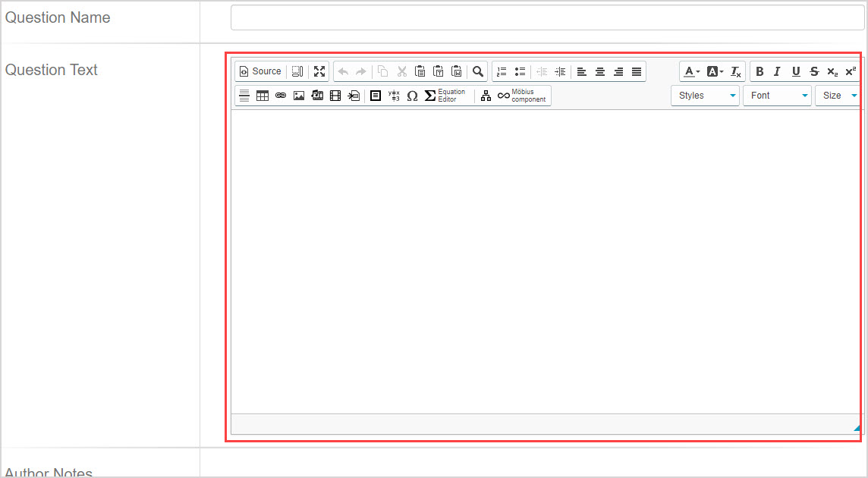Open the Size dropdown
868x478 pixels.
(x=839, y=96)
